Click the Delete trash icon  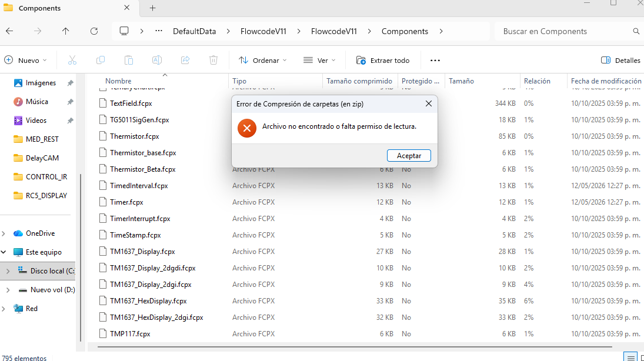(x=213, y=61)
